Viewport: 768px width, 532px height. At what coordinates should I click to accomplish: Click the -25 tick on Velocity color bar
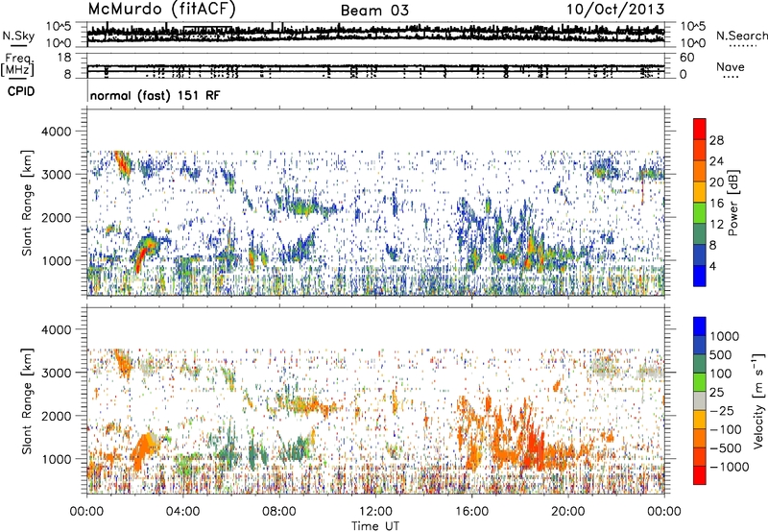point(722,411)
